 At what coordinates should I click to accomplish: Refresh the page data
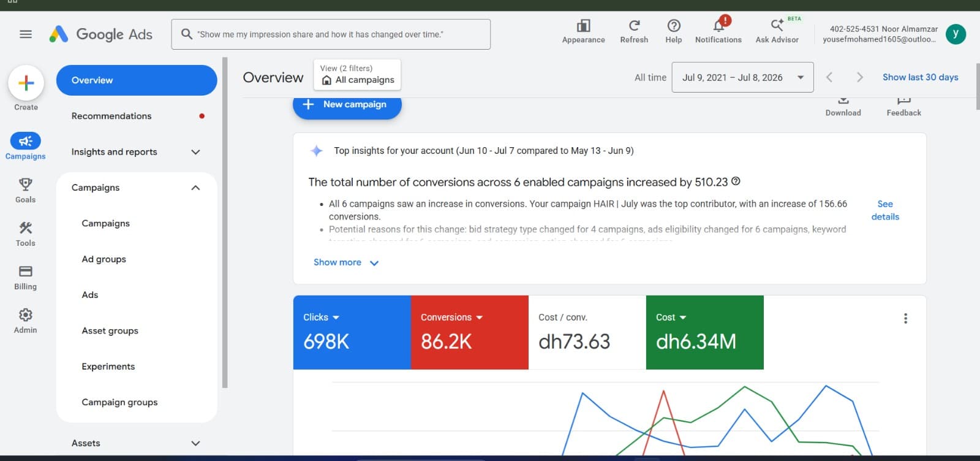tap(634, 31)
